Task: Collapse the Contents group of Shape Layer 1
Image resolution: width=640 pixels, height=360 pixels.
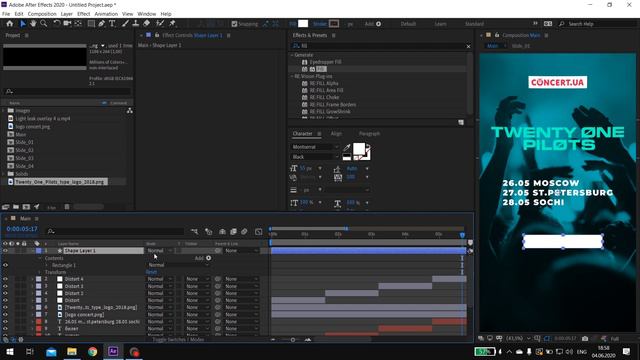Action: 40,258
